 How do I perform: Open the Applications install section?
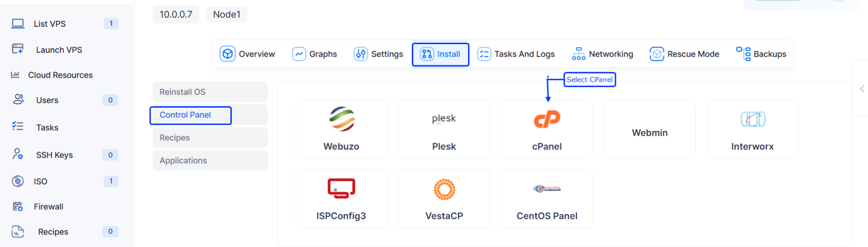coord(210,160)
